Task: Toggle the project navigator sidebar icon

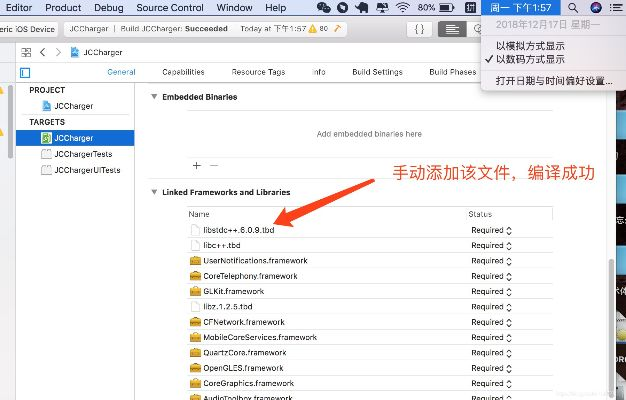Action: [x=25, y=72]
